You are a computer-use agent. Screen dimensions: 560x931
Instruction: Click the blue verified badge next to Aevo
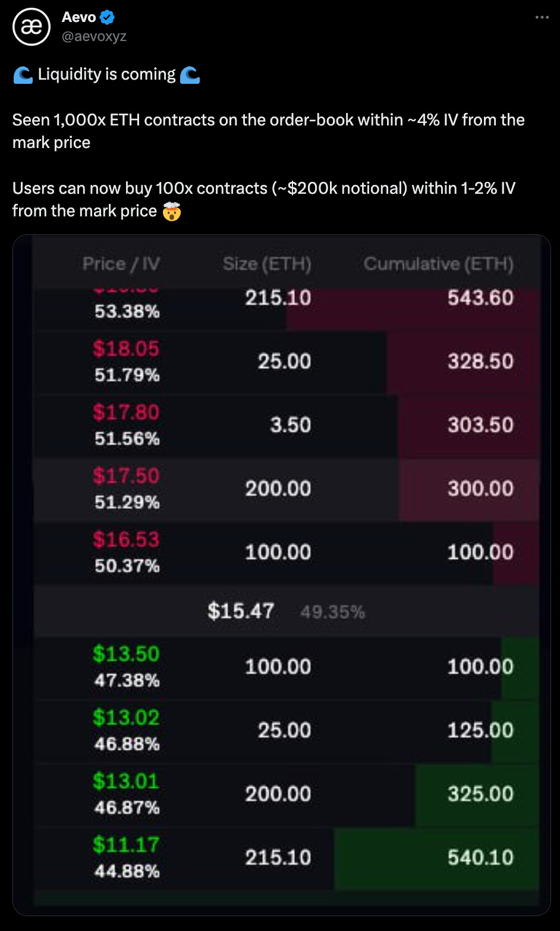coord(106,17)
